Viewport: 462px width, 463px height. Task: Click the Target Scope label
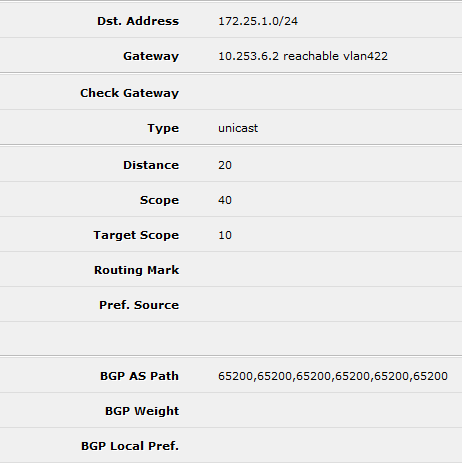click(x=136, y=235)
